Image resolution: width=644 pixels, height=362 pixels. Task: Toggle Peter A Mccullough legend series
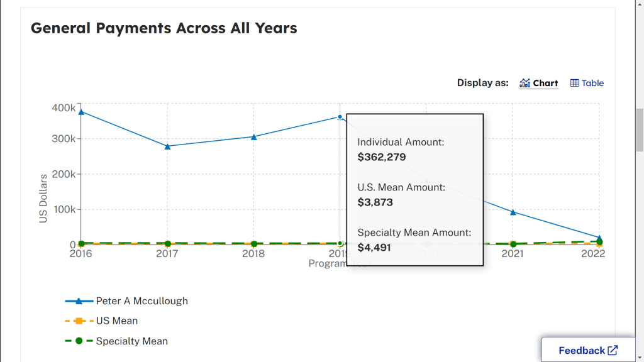point(142,301)
